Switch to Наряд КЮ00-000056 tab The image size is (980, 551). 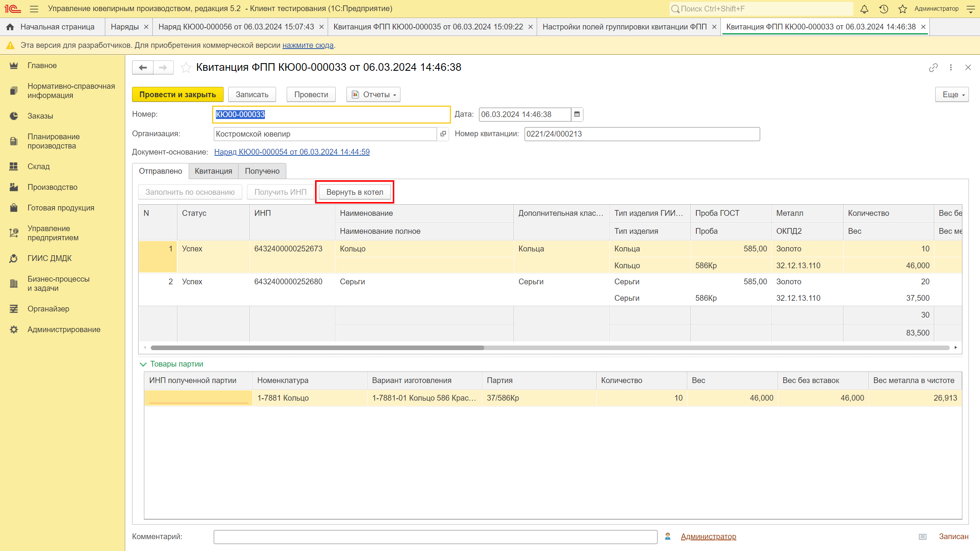(x=236, y=27)
